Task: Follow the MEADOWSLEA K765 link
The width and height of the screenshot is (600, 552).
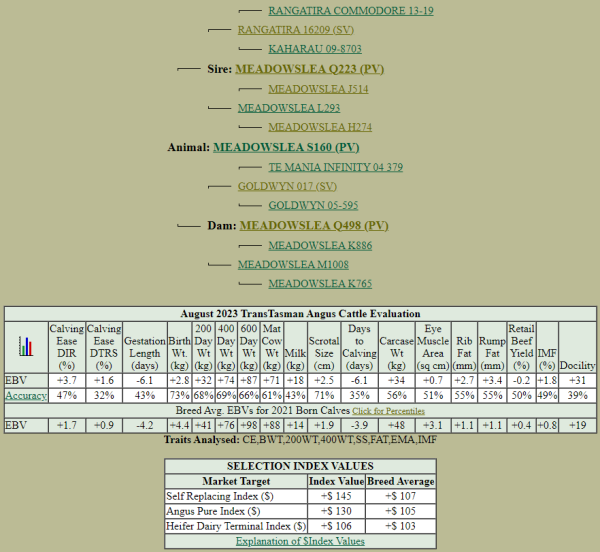Action: tap(320, 284)
